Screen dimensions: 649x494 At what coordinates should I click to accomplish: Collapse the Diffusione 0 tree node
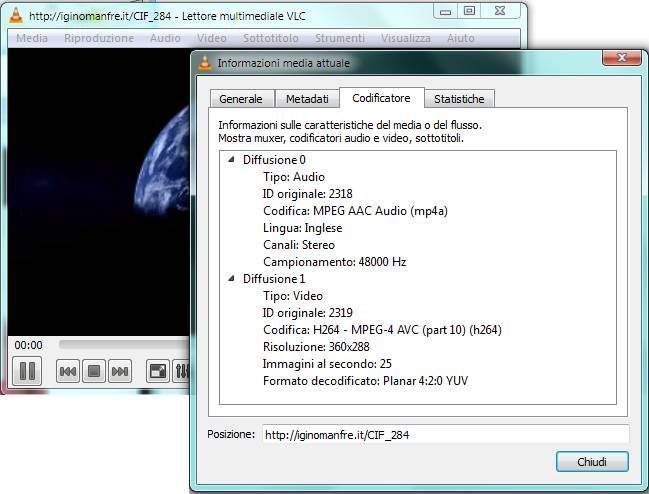point(231,159)
